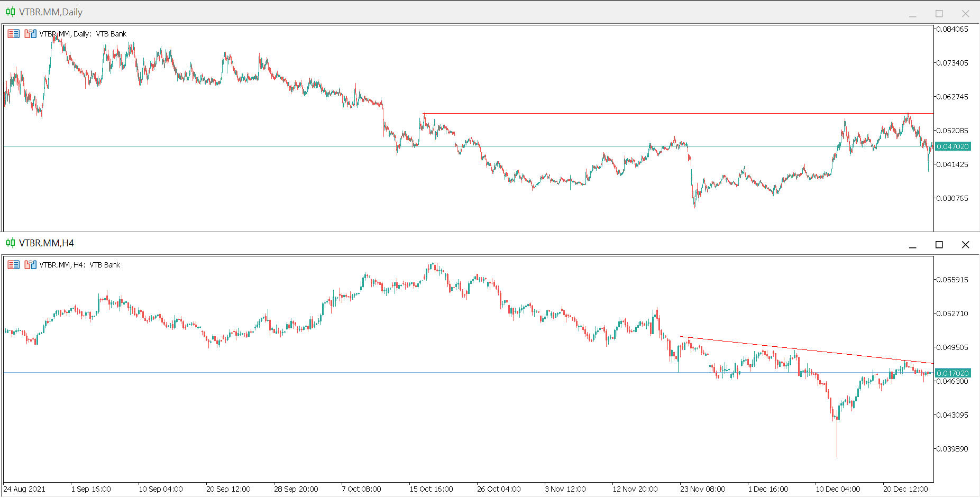The height and width of the screenshot is (498, 980).
Task: Click the 0.043095 price scale label
Action: point(952,415)
